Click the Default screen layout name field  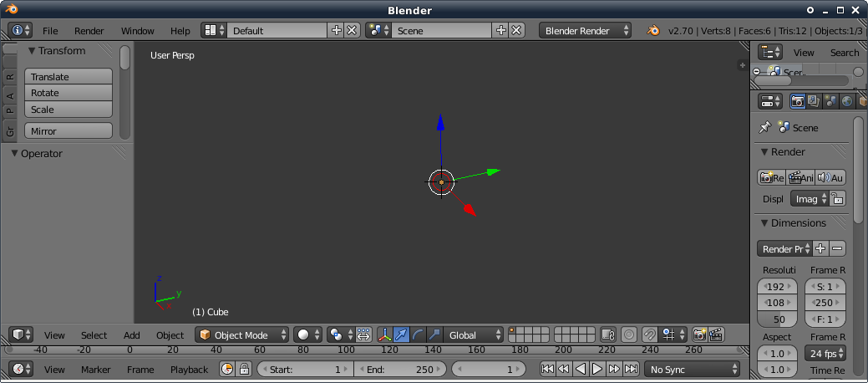click(277, 30)
